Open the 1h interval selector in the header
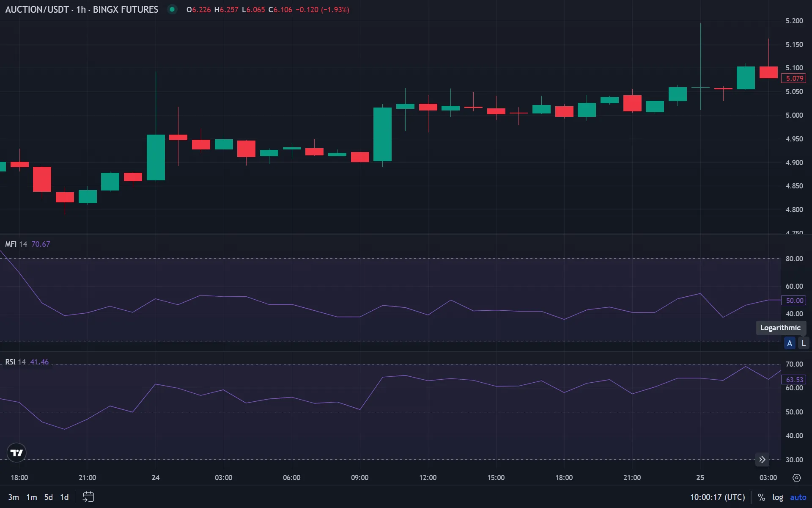812x508 pixels. pyautogui.click(x=80, y=9)
